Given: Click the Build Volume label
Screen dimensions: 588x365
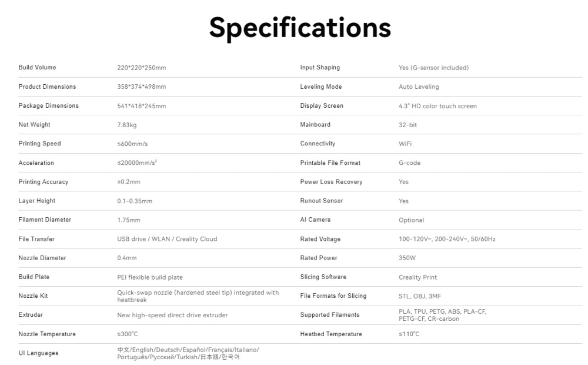Looking at the screenshot, I should [37, 68].
